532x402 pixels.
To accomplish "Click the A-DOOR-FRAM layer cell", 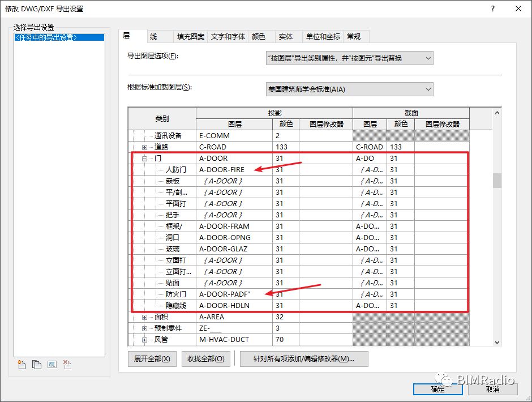I will (x=234, y=226).
